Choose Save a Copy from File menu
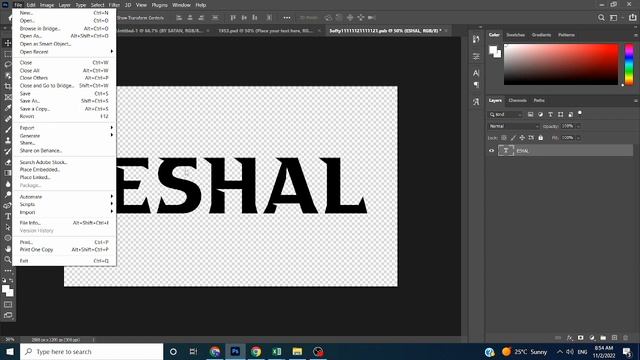 64,109
